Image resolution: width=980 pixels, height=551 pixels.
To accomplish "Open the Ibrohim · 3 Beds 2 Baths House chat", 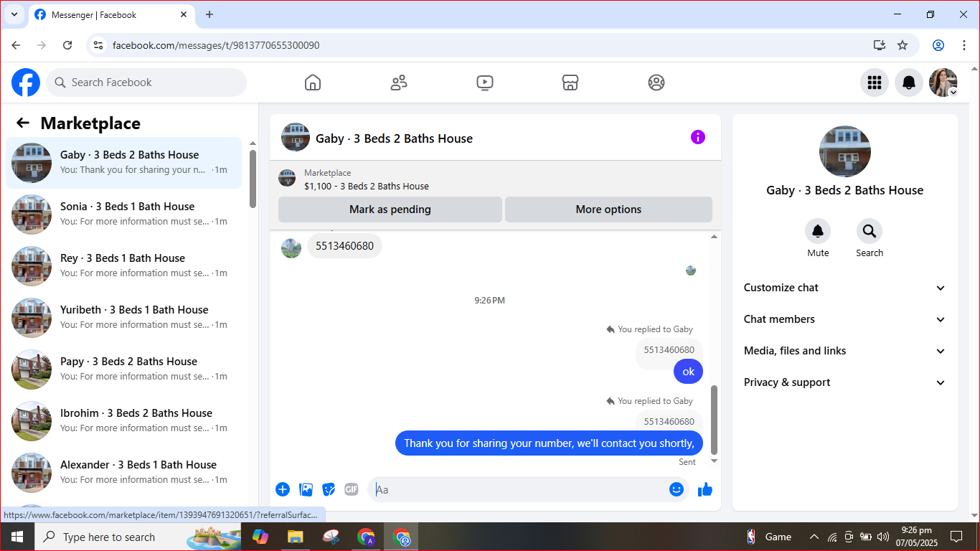I will tap(124, 421).
